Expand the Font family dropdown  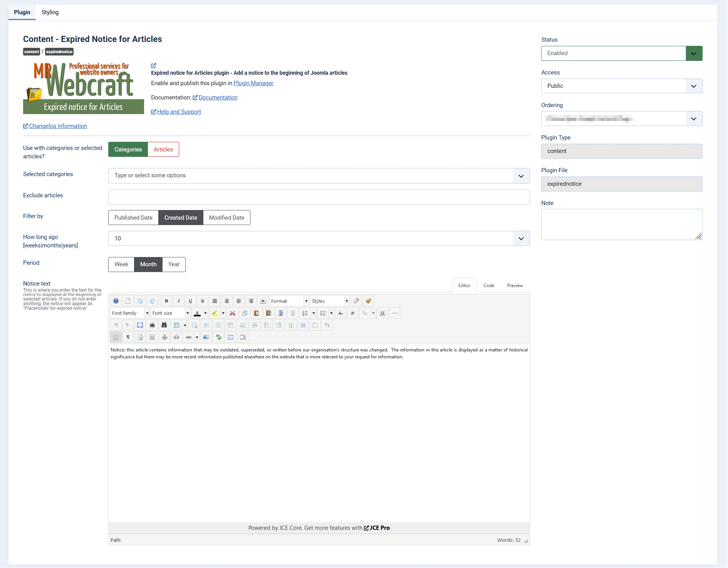(130, 313)
